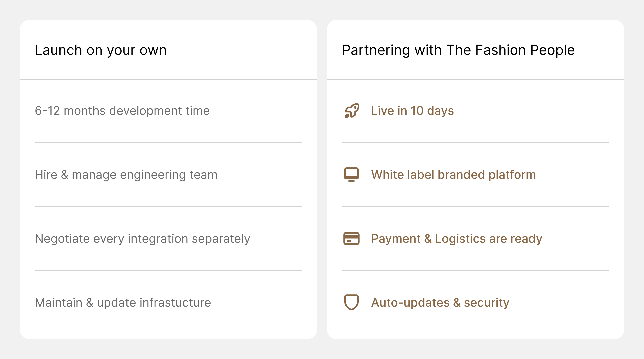Select 'Auto-updates & security' label
The image size is (644, 359).
click(440, 302)
